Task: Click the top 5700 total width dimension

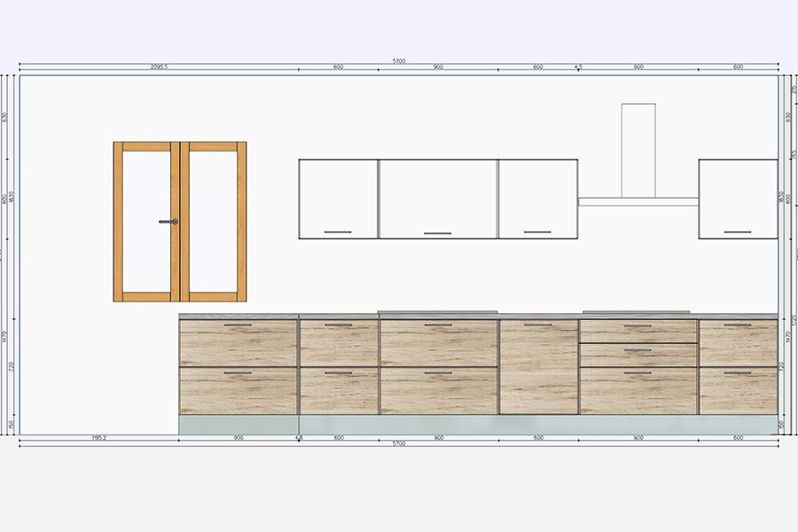Action: click(x=399, y=61)
